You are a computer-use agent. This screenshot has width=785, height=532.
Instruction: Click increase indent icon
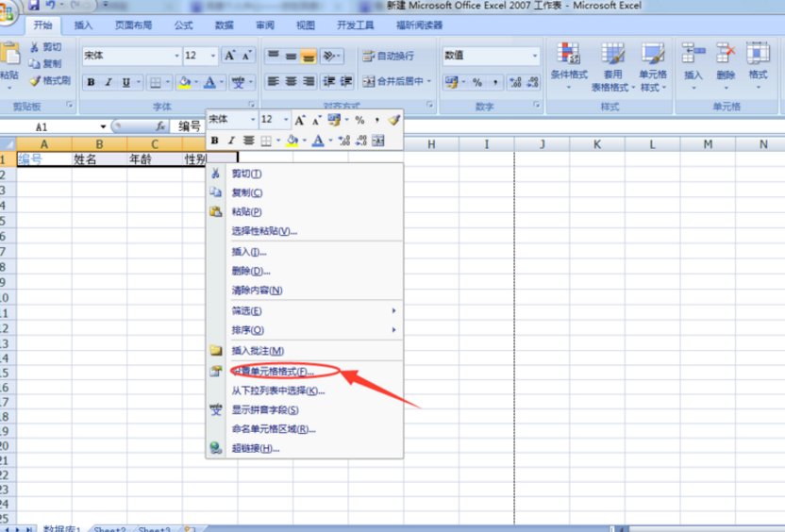[346, 81]
